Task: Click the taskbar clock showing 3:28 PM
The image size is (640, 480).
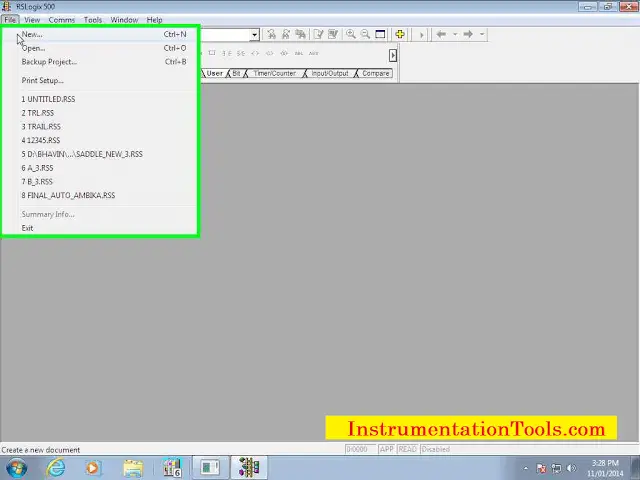Action: (605, 468)
